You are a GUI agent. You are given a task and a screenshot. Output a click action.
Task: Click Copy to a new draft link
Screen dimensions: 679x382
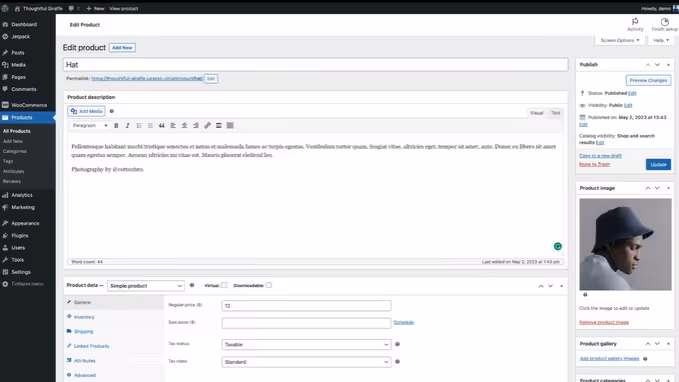[600, 155]
